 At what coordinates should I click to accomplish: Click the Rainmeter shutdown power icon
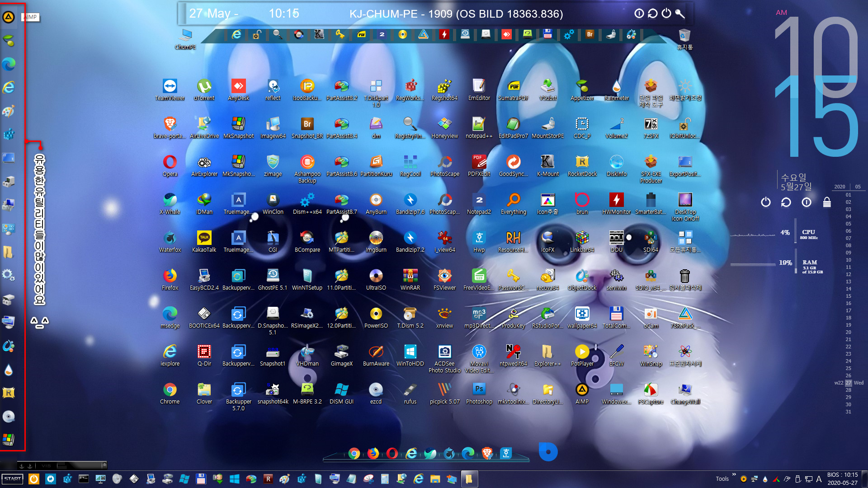(765, 202)
